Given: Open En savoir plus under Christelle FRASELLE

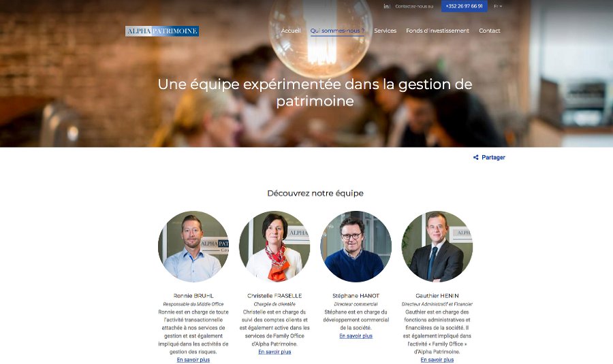Looking at the screenshot, I should 274,352.
